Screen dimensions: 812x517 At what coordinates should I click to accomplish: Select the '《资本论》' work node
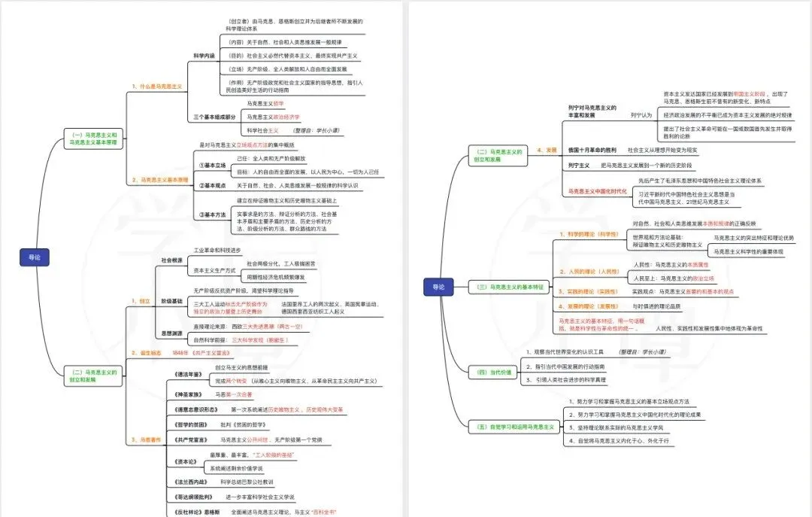point(186,461)
